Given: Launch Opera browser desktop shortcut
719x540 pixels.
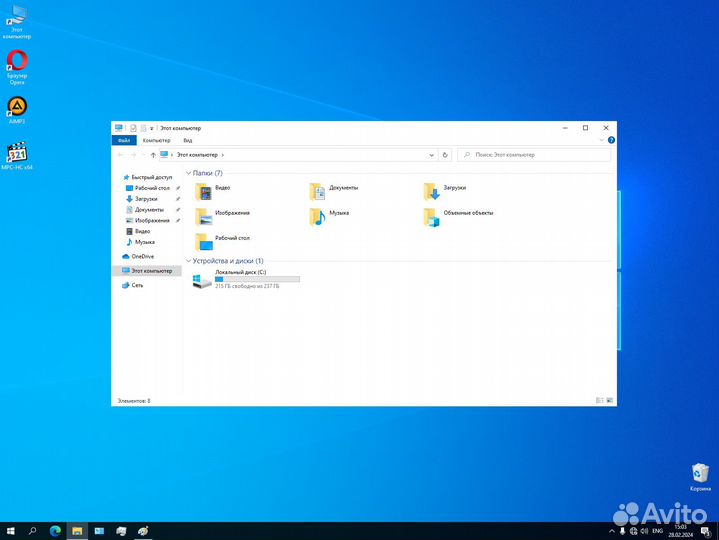Looking at the screenshot, I should pyautogui.click(x=17, y=67).
